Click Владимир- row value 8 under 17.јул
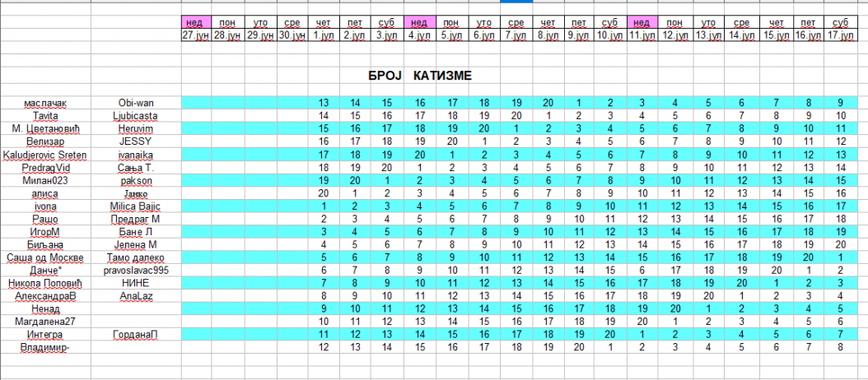 tap(840, 347)
